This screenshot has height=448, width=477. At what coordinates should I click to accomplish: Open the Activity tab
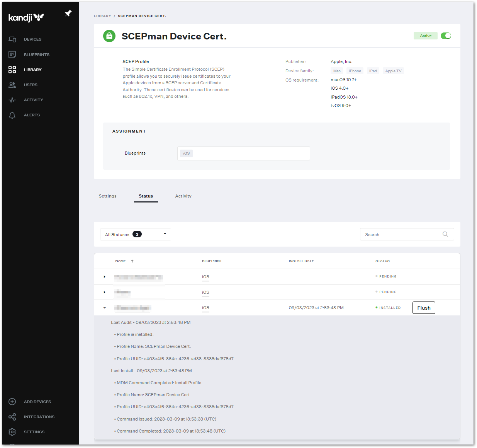click(183, 196)
